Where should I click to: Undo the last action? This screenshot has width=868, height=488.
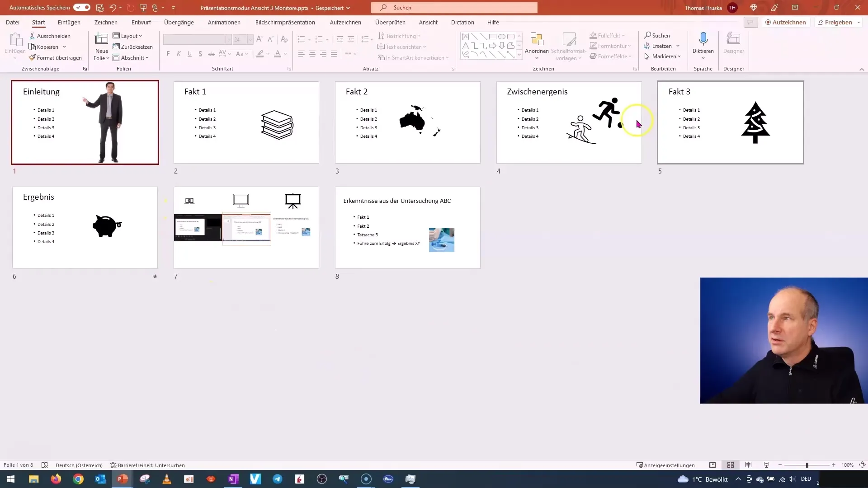(113, 8)
